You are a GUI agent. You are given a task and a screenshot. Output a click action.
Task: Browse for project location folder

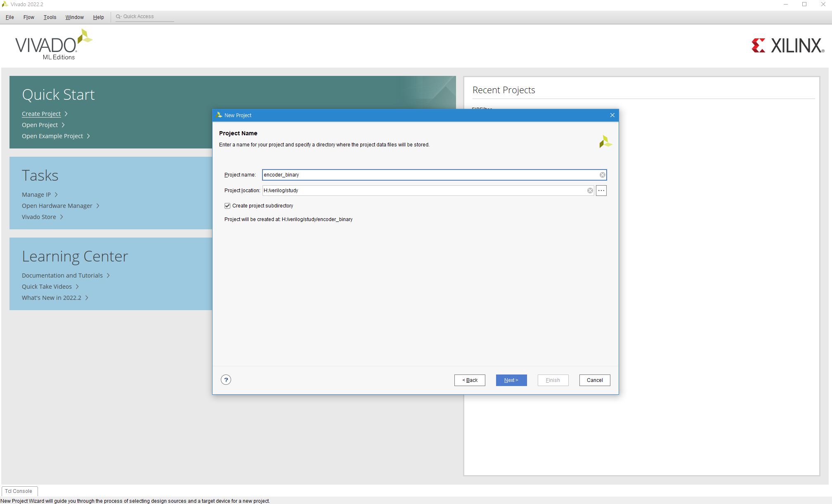[x=601, y=191]
